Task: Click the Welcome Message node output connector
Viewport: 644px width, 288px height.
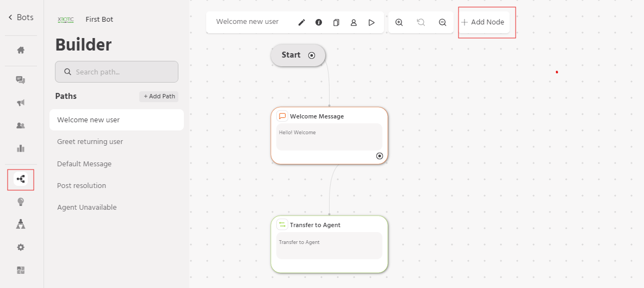Action: point(380,156)
